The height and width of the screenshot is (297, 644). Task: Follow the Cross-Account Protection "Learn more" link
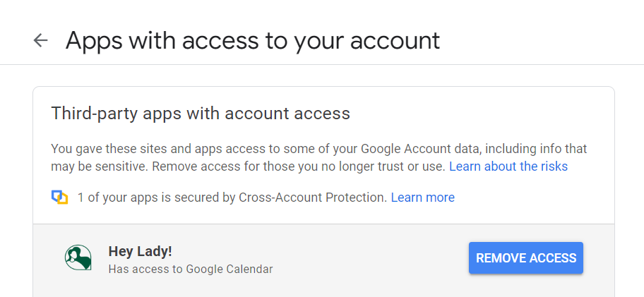[422, 198]
